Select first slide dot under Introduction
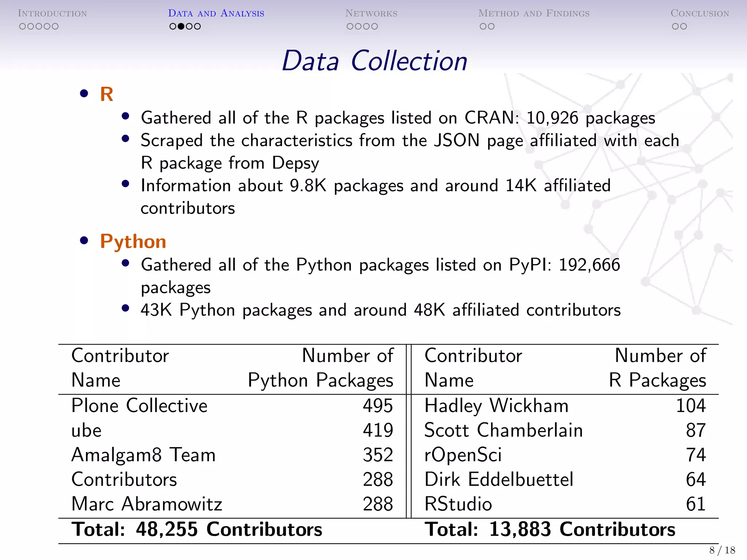This screenshot has height=560, width=747. click(x=23, y=26)
